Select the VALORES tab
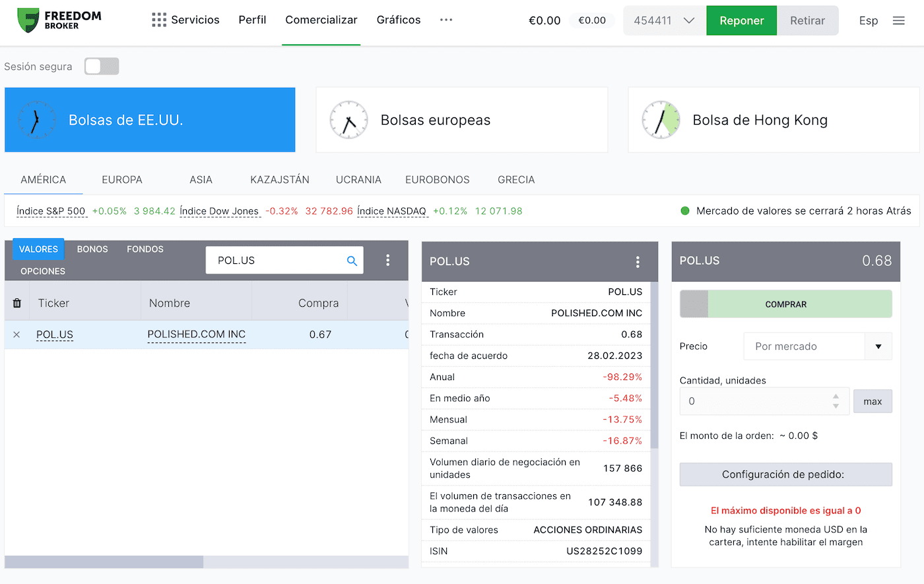This screenshot has width=924, height=584. tap(38, 249)
